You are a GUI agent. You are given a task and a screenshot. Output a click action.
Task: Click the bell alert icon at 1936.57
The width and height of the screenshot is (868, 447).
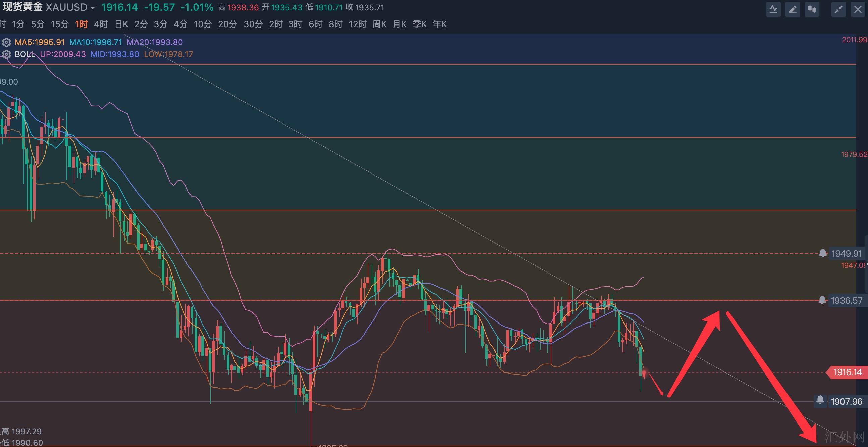coord(822,300)
